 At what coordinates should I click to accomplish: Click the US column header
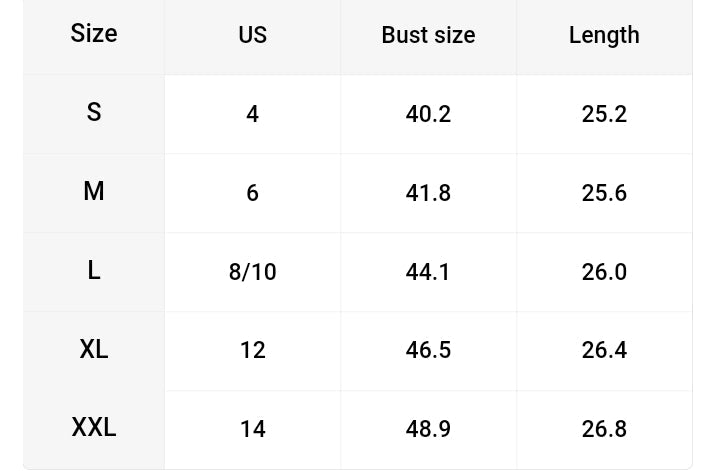[x=253, y=35]
